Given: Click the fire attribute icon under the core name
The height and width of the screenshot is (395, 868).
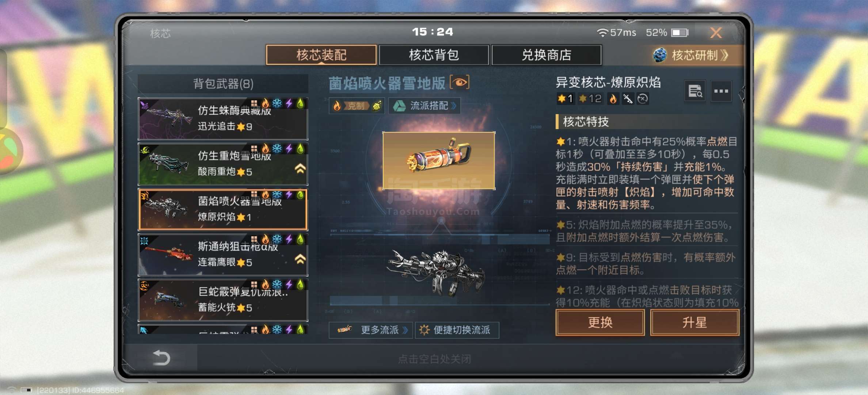Looking at the screenshot, I should click(613, 99).
